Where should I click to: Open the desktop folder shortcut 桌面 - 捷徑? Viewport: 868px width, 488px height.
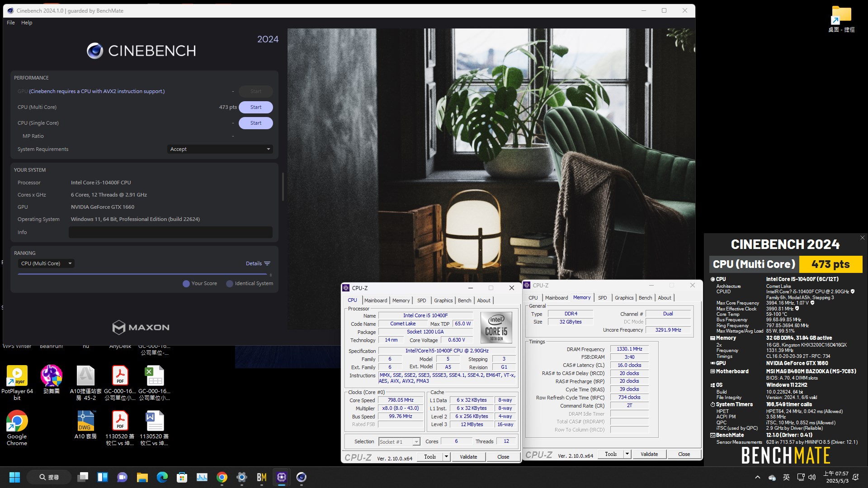tap(841, 19)
